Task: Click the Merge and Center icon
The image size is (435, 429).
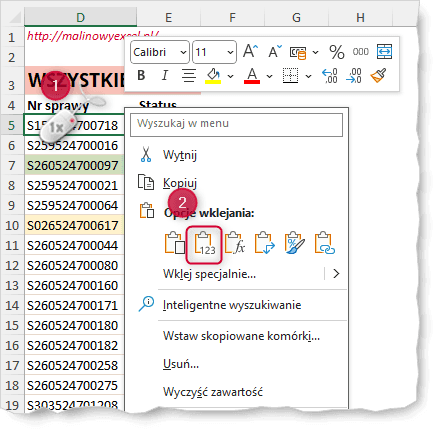Action: 384,52
